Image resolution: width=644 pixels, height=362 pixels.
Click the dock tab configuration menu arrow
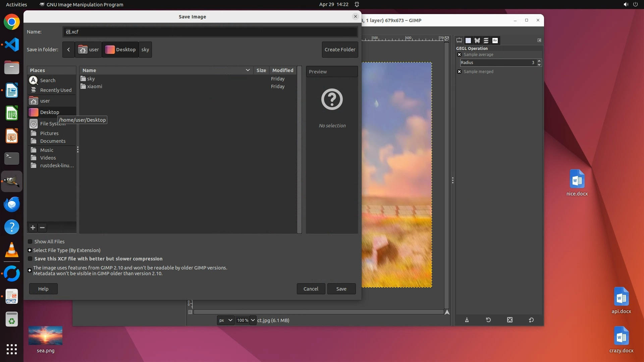click(x=539, y=40)
